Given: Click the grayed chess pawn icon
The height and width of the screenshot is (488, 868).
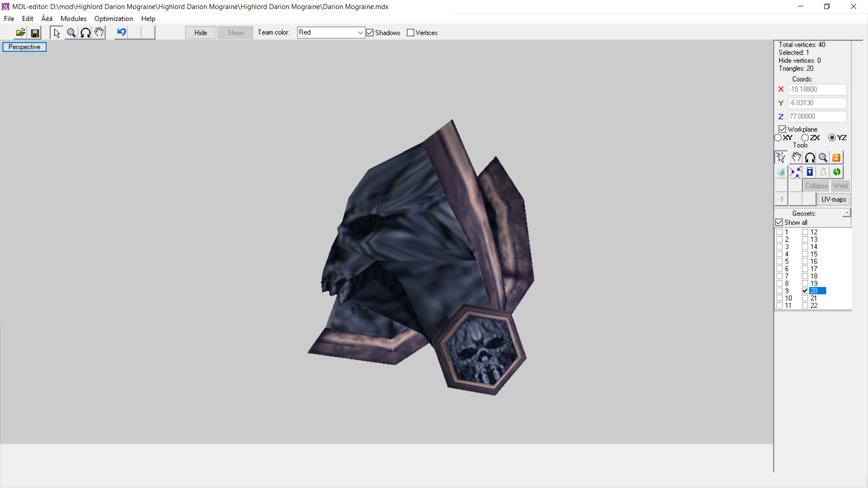Looking at the screenshot, I should [x=823, y=172].
